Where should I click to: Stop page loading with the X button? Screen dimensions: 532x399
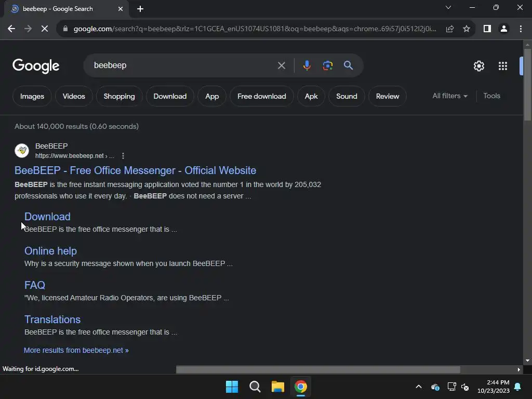(45, 29)
